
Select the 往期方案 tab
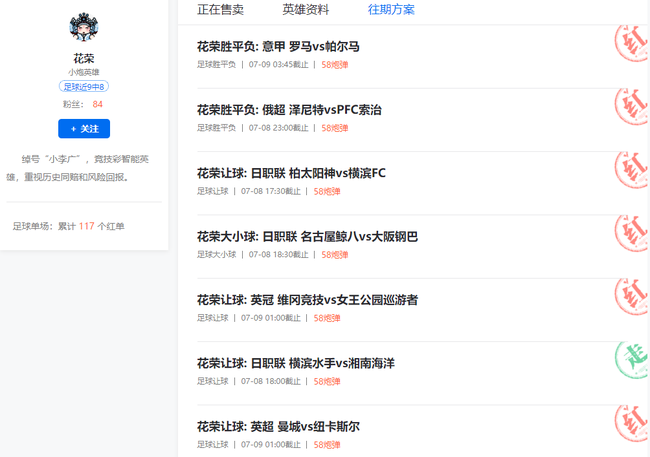click(x=391, y=10)
